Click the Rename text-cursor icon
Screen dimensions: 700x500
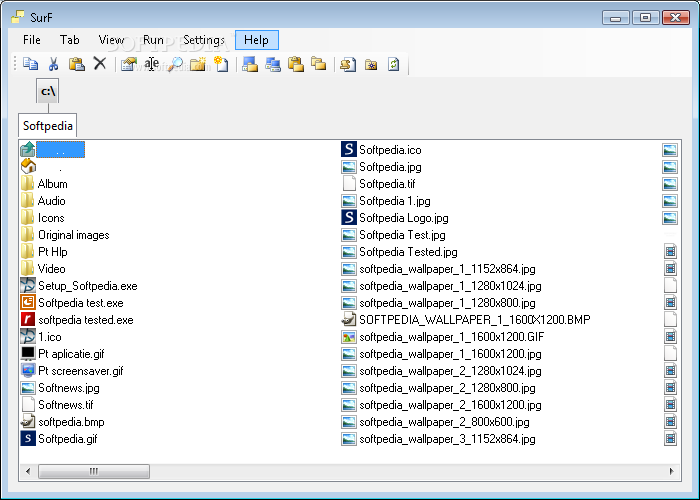tap(152, 64)
